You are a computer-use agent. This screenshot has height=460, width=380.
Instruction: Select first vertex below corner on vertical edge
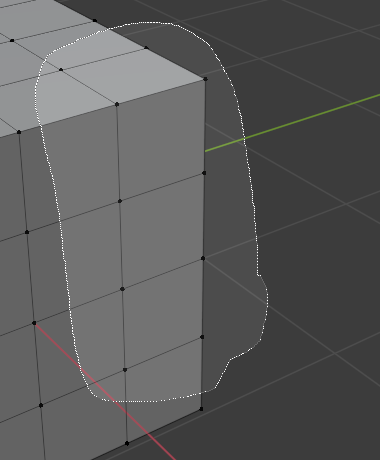pyautogui.click(x=204, y=173)
